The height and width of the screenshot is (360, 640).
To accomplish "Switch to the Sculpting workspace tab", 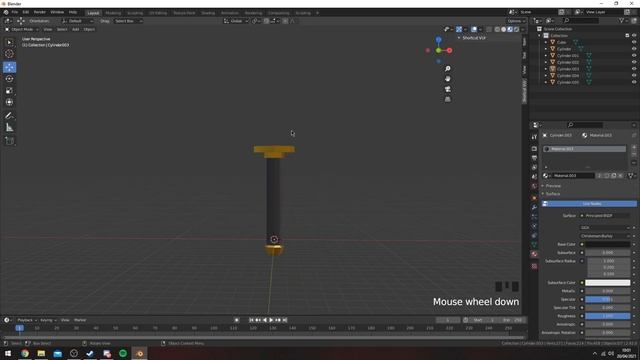I will coord(135,13).
